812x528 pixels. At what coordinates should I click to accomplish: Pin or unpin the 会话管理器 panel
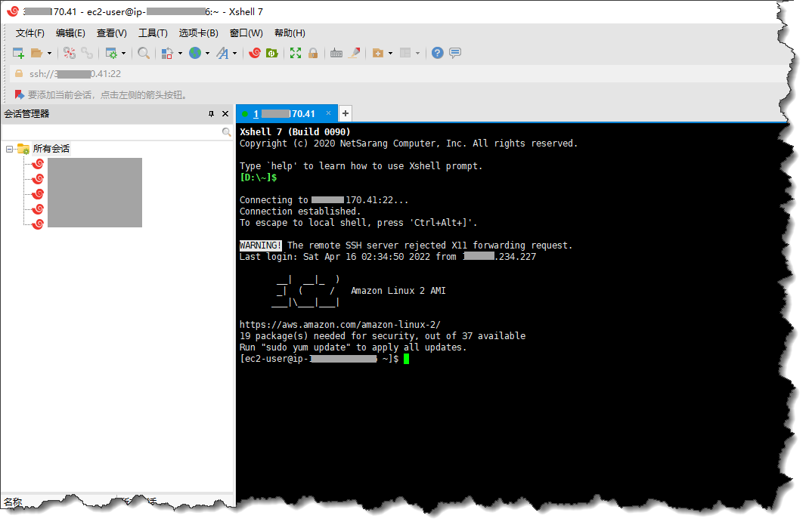click(211, 114)
